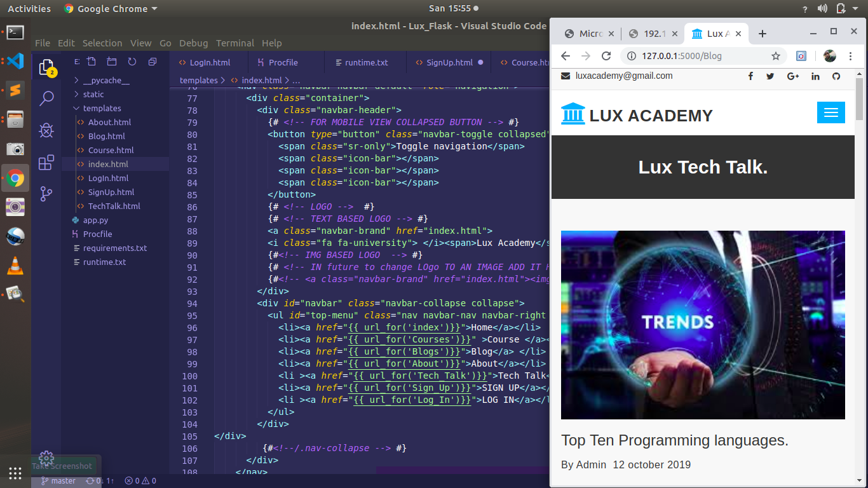
Task: Toggle the Lux Academy hamburger navigation menu
Action: coord(831,112)
